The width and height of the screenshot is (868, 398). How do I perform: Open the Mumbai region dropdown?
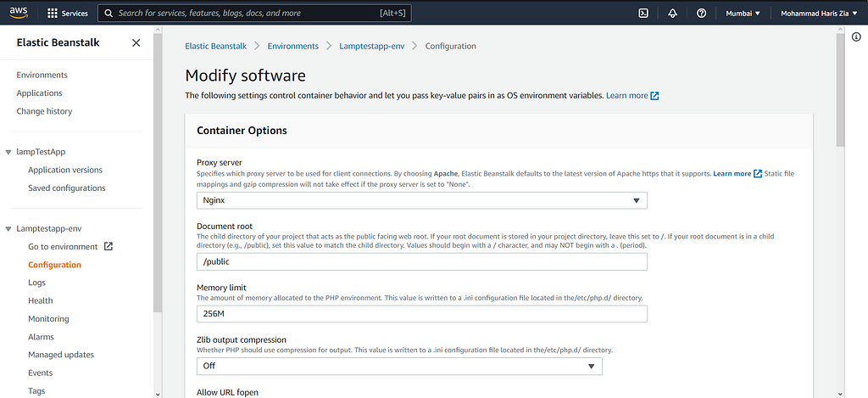coord(743,14)
